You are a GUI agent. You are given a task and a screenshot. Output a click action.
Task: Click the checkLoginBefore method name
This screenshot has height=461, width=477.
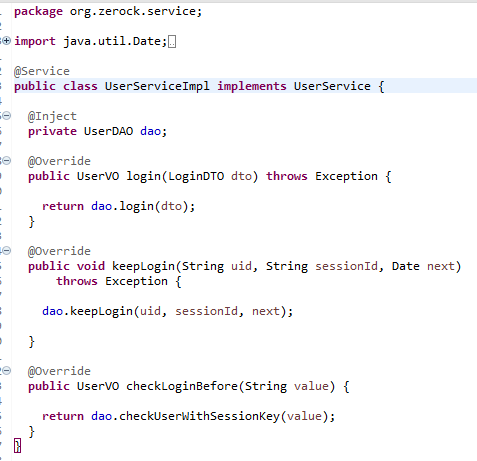pos(182,386)
